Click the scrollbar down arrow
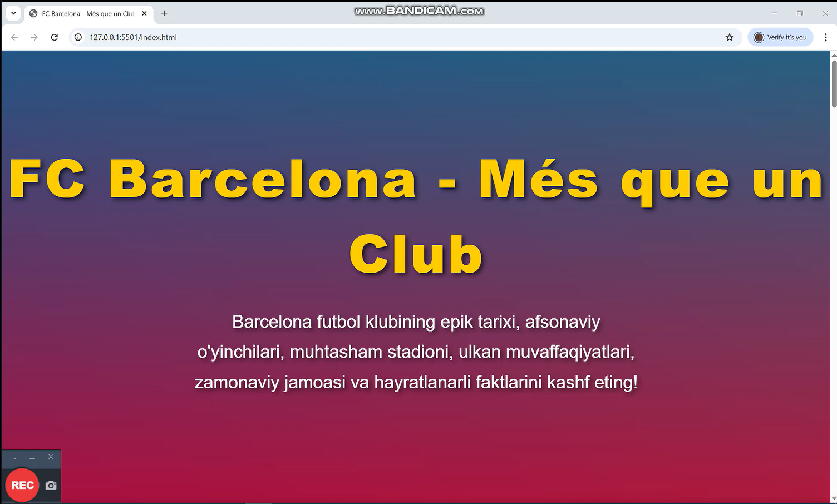 point(834,498)
